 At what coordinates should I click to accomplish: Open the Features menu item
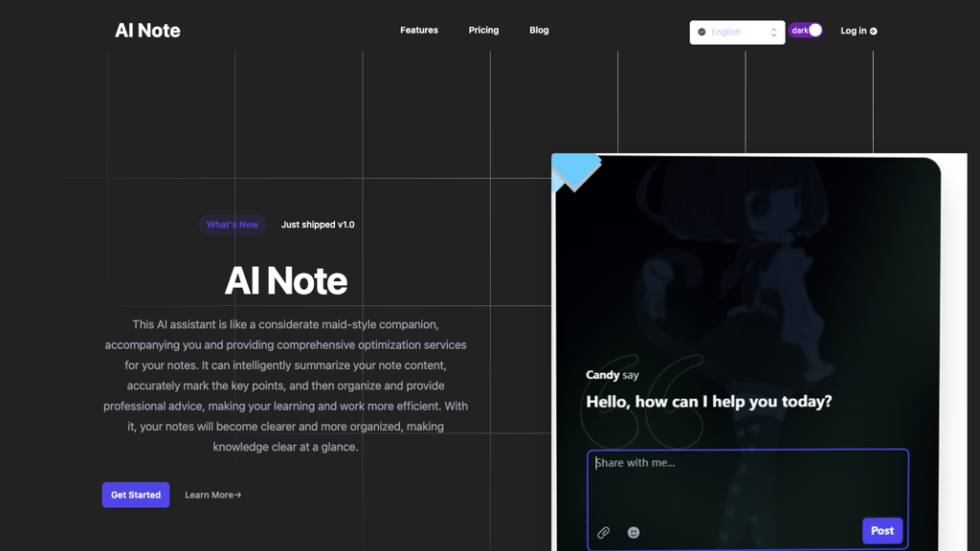tap(419, 30)
